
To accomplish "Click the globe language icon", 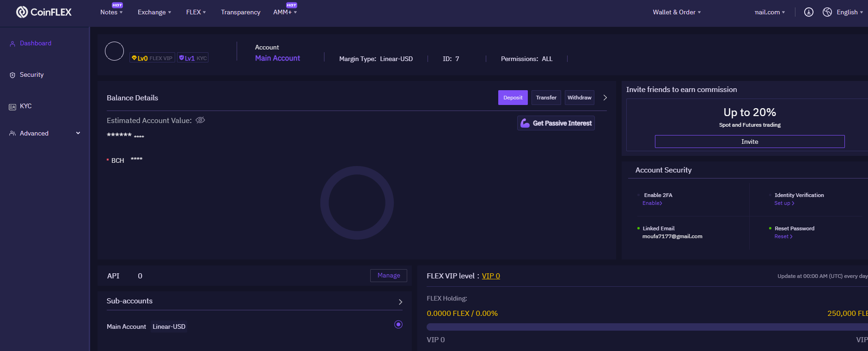I will 827,12.
